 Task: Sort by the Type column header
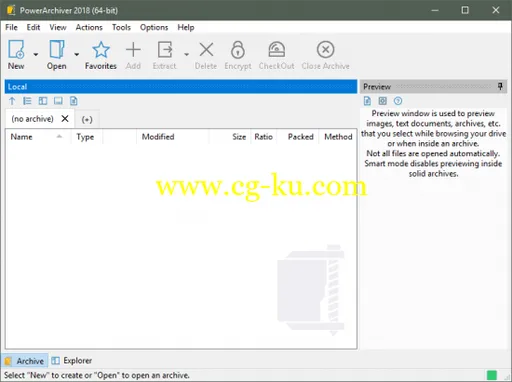coord(87,137)
